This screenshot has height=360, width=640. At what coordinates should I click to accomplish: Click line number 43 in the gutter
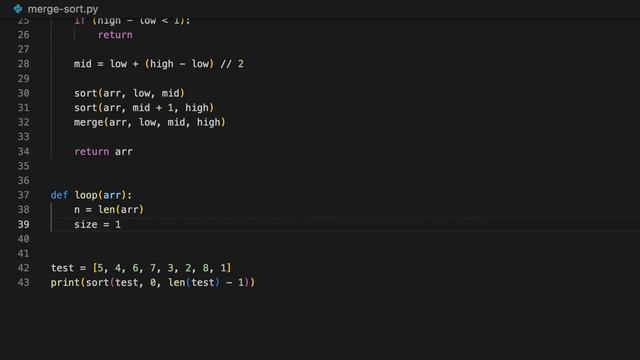pos(24,283)
